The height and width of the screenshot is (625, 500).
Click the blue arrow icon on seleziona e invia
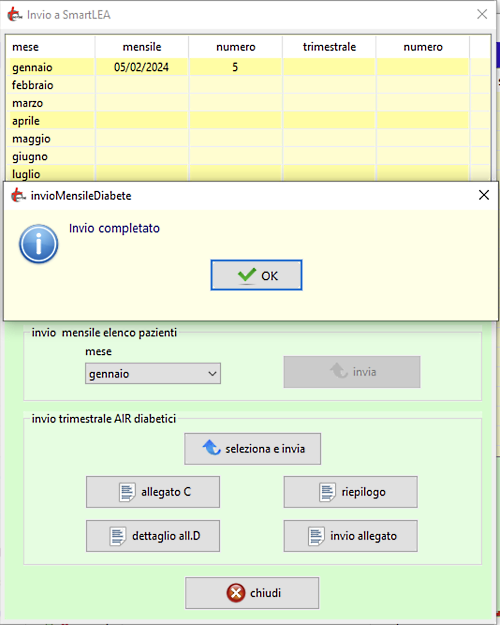(211, 448)
